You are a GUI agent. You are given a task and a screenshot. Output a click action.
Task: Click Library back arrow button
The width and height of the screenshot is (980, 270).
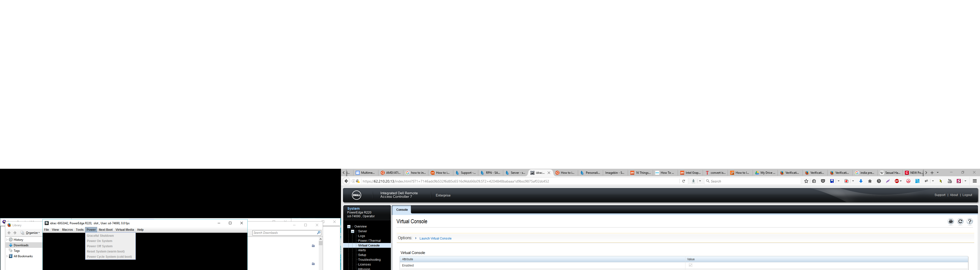click(x=9, y=233)
